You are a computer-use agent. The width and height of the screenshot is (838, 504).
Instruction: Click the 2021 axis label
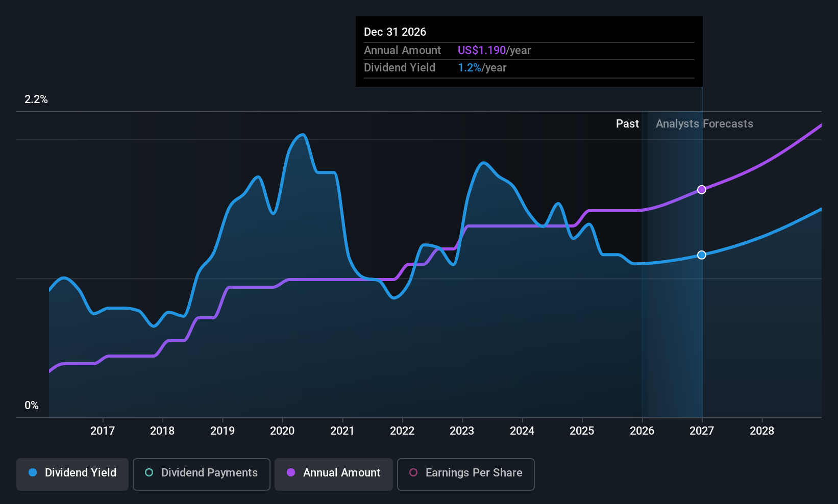(x=342, y=431)
